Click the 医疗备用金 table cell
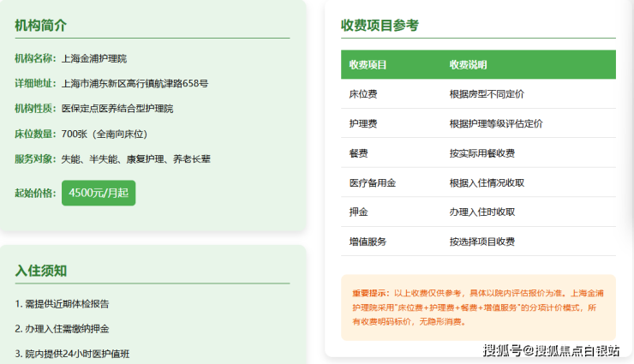Image resolution: width=634 pixels, height=364 pixels. 373,183
